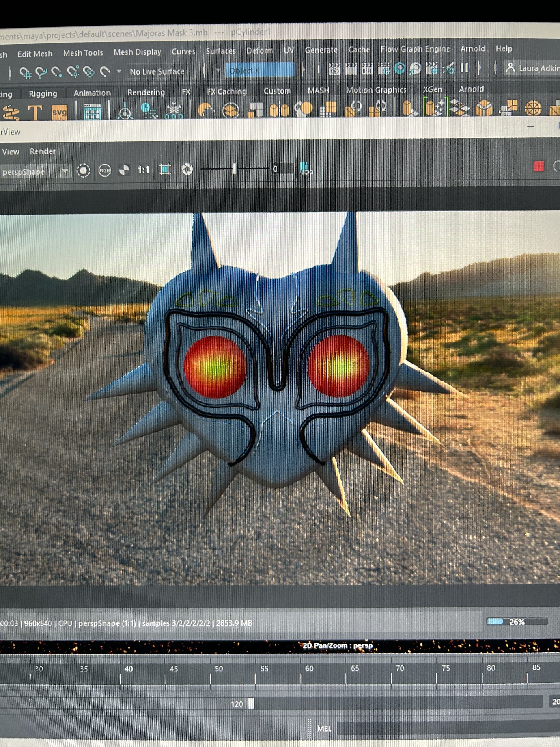
Task: Switch to the XGen shelf tab
Action: [x=432, y=89]
